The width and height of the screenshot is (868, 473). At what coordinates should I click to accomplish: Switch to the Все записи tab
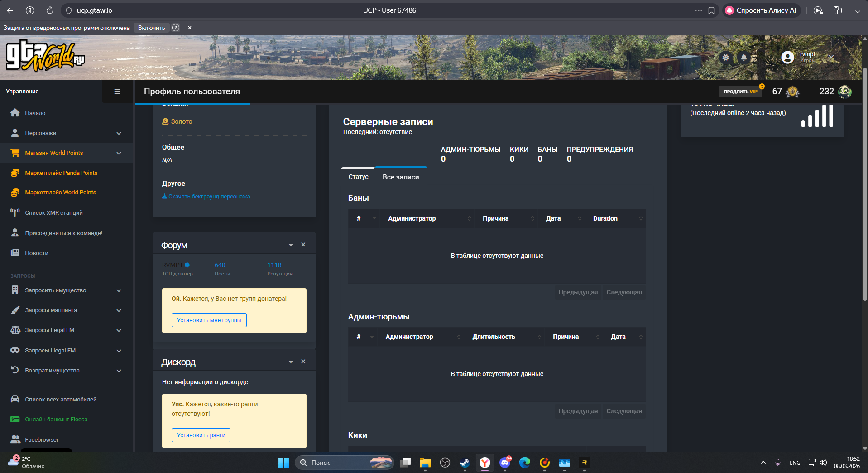pos(401,177)
